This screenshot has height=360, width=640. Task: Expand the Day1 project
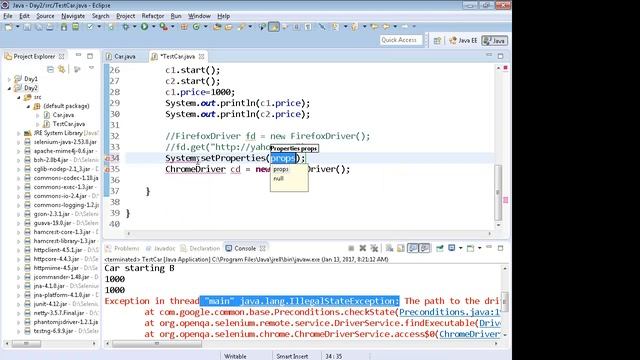pos(9,79)
